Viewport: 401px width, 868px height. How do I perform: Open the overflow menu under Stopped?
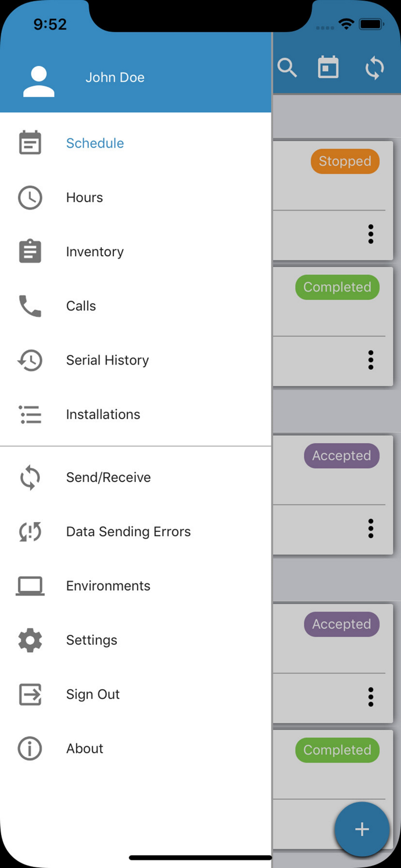[370, 234]
